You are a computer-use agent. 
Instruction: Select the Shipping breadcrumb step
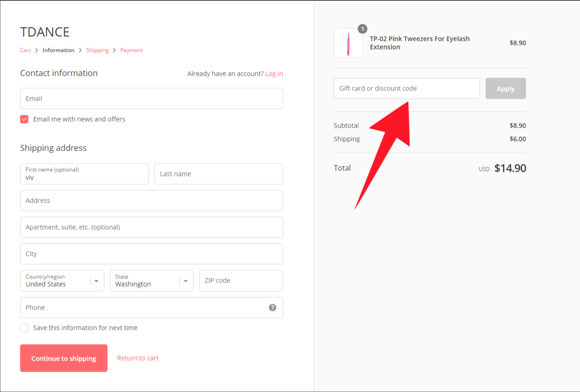point(97,50)
